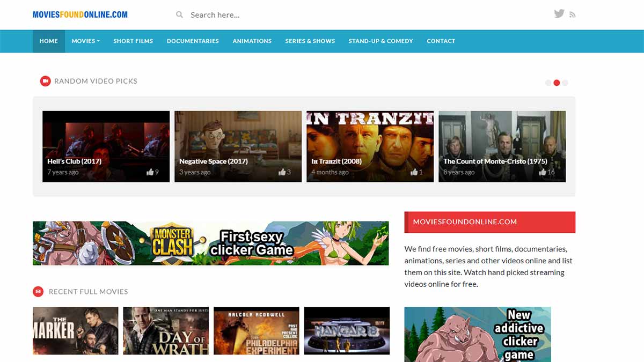
Task: Click the red Random Video Picks icon
Action: [45, 81]
